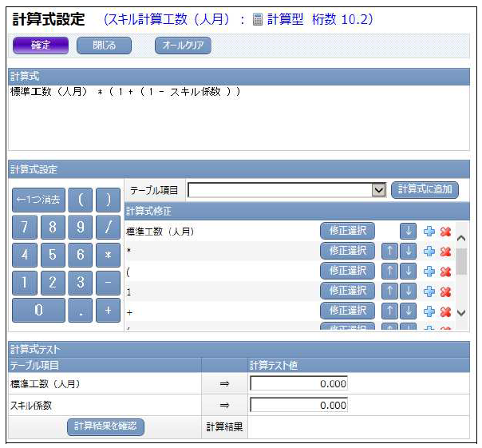Move the 標準工数（人月） row down
The height and width of the screenshot is (448, 482).
408,232
